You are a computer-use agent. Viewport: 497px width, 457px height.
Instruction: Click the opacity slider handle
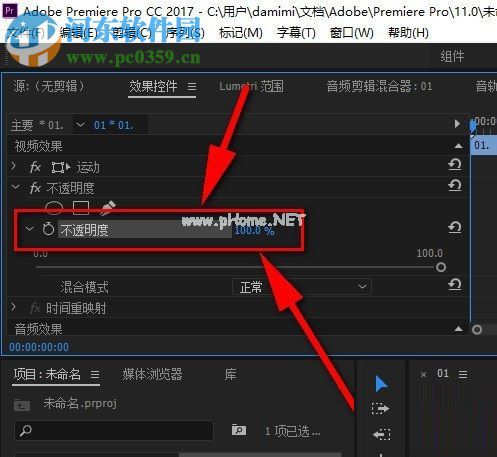pos(441,267)
